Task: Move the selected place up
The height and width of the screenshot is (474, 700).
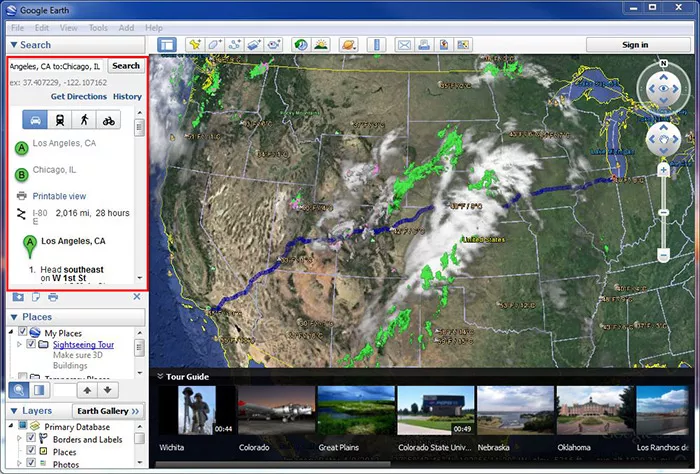Action: [x=88, y=390]
